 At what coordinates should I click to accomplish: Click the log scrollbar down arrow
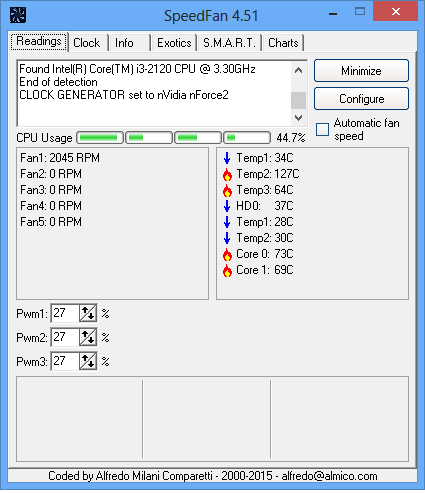pyautogui.click(x=298, y=118)
